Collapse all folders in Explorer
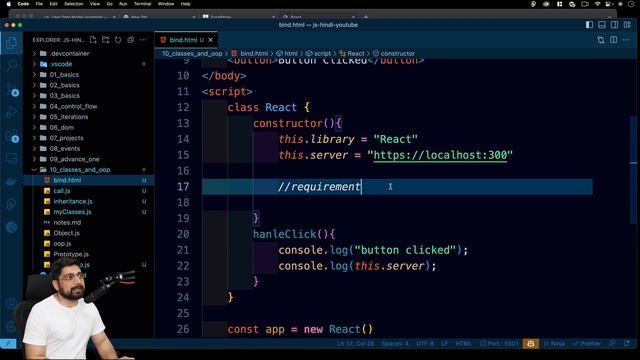640x360 pixels. coord(131,40)
